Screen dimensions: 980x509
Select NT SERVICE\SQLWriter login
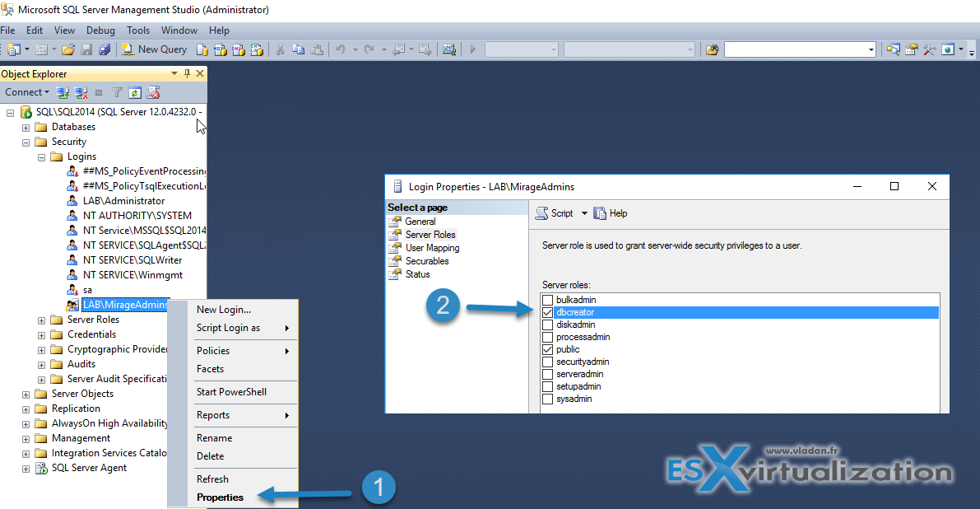click(132, 260)
